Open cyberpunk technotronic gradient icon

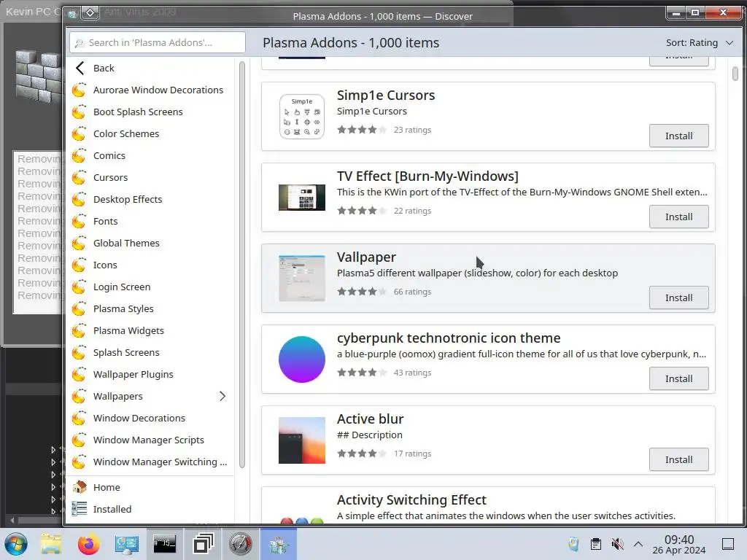pyautogui.click(x=302, y=359)
